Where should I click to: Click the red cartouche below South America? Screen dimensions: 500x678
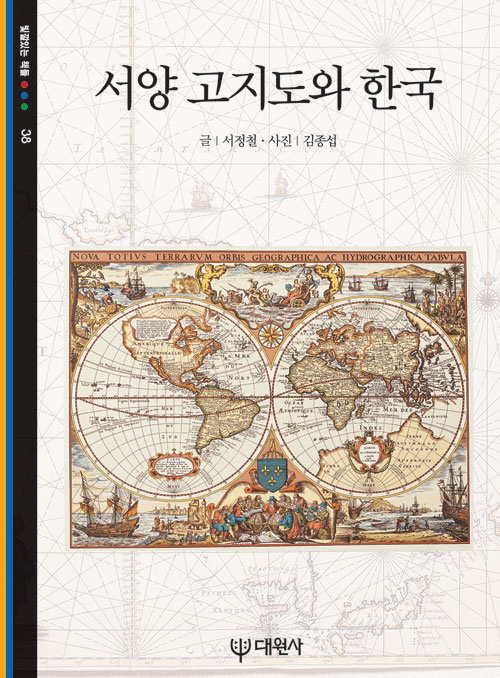173,464
